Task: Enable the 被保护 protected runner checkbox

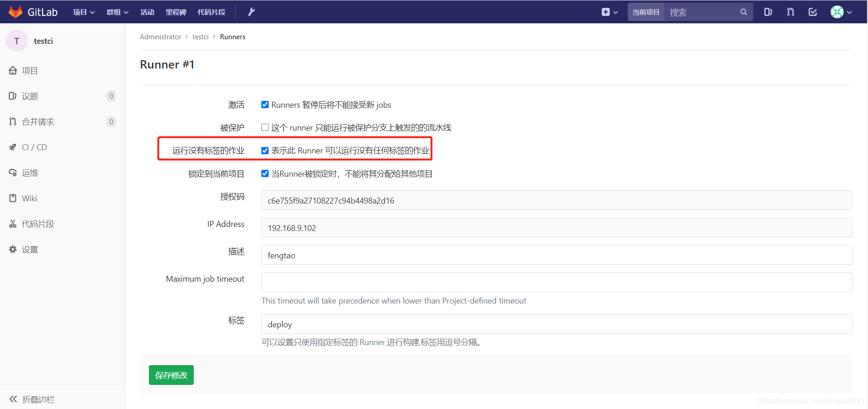Action: [265, 127]
